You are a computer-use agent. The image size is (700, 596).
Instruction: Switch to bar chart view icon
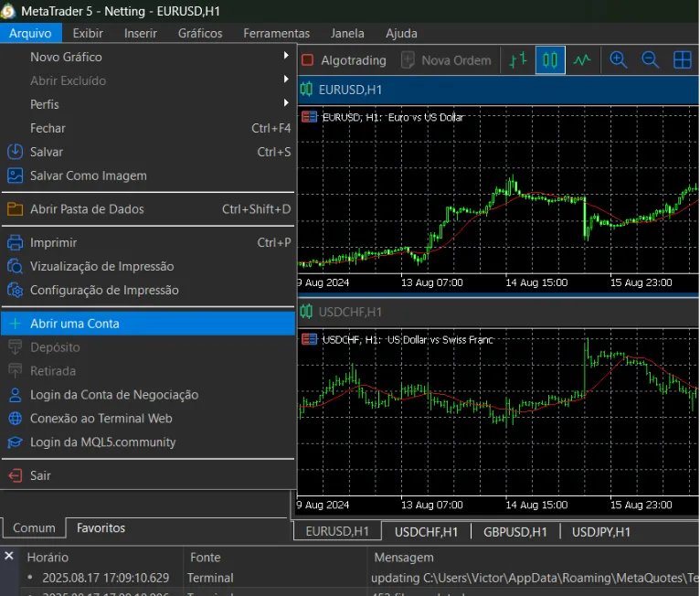click(x=518, y=59)
